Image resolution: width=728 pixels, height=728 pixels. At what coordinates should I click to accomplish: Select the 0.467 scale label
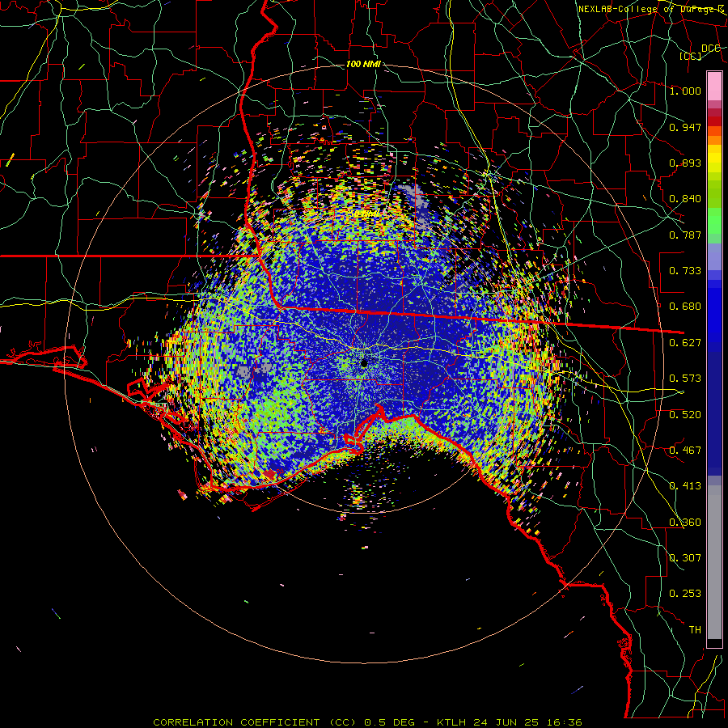(x=685, y=451)
